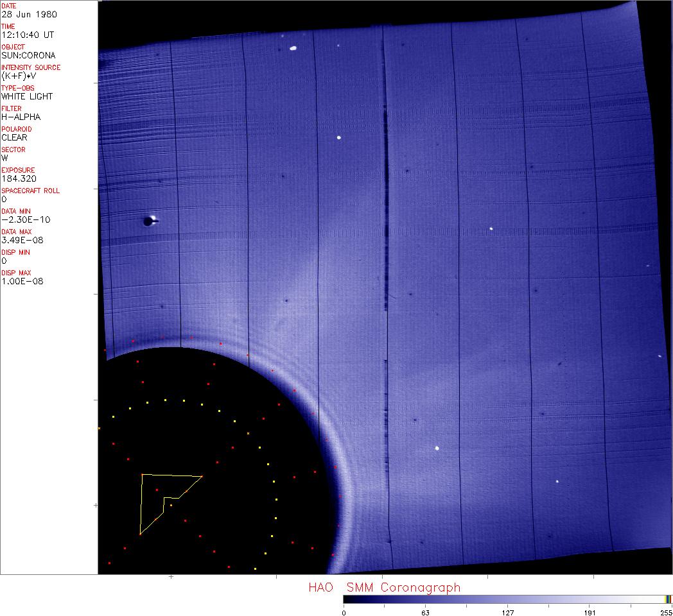The width and height of the screenshot is (673, 616).
Task: Click the CLEAR polaroid value
Action: pos(14,137)
